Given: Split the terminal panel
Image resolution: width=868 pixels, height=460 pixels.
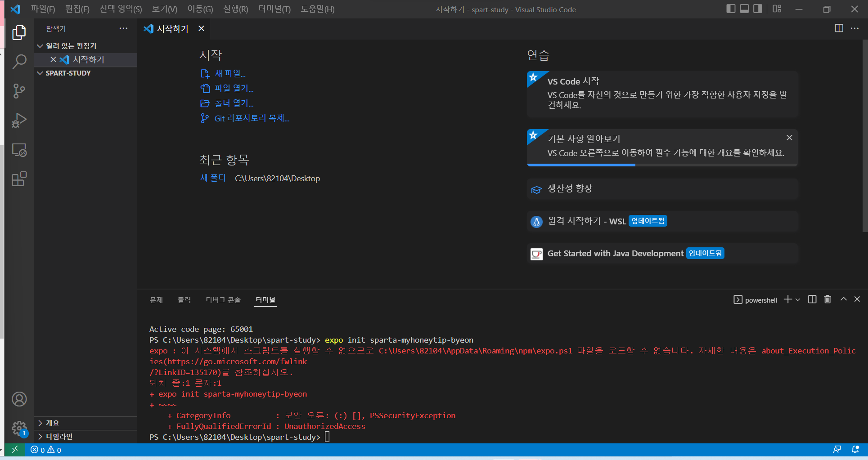Looking at the screenshot, I should click(x=812, y=299).
